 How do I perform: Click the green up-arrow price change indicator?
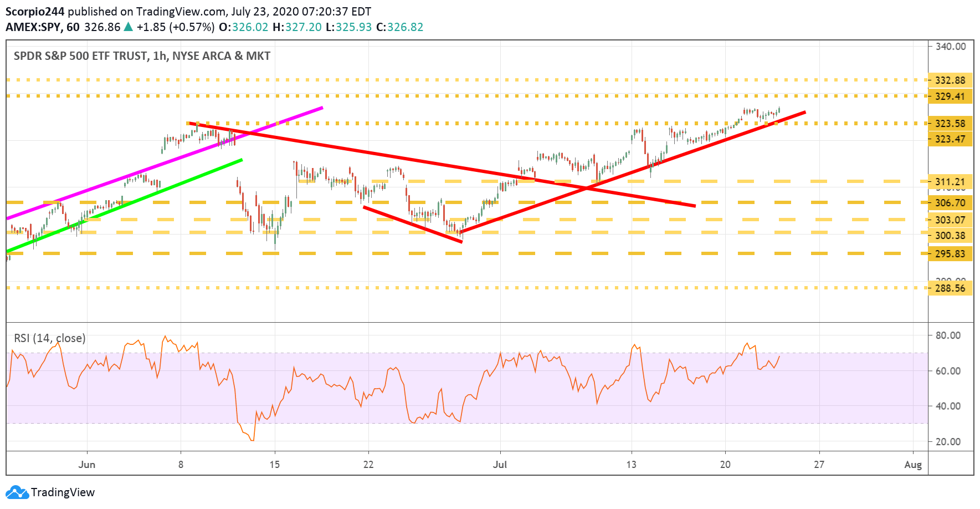(128, 27)
